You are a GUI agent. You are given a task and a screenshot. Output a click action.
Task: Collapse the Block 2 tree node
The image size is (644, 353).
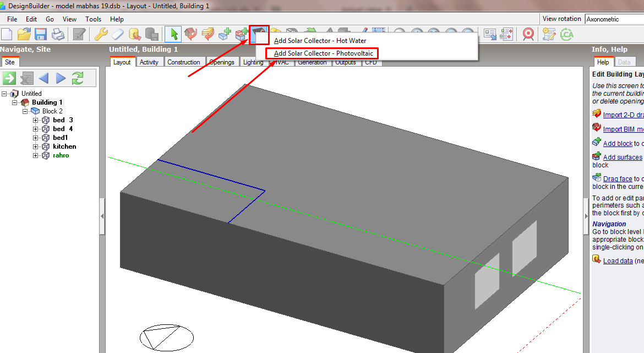pyautogui.click(x=25, y=111)
